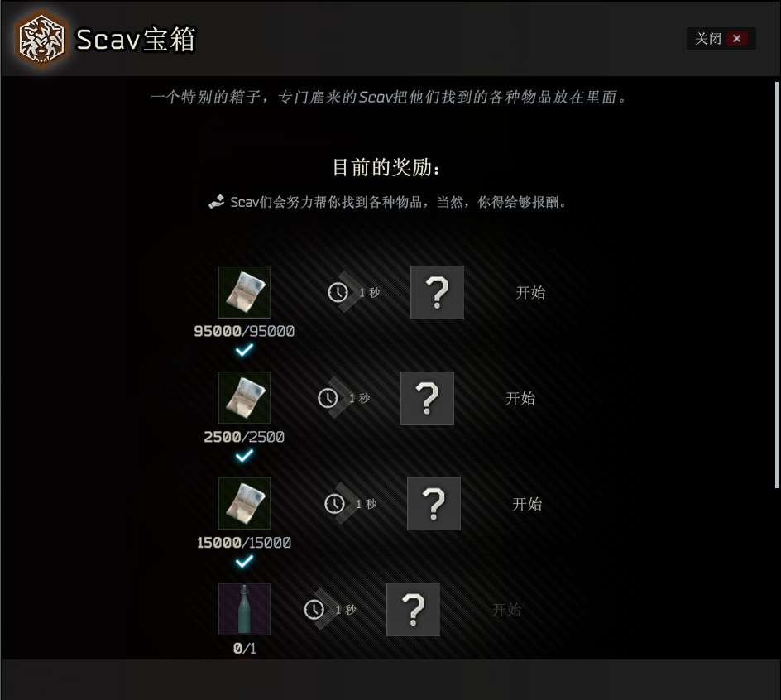Select the 2500 roubles cash item icon

click(244, 398)
